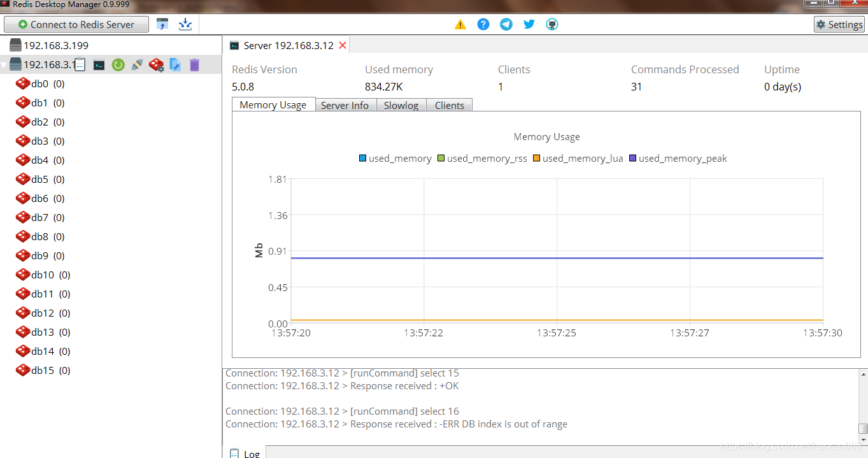Delete connection with purple trash icon
This screenshot has height=458, width=868.
pyautogui.click(x=195, y=64)
